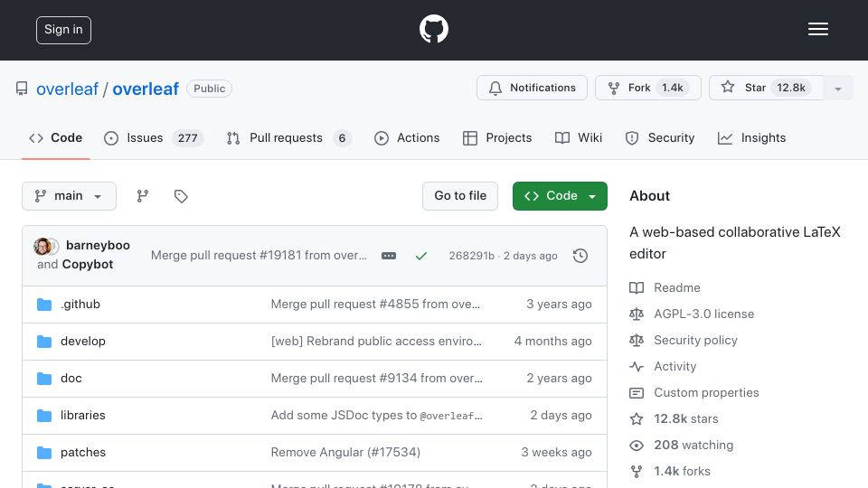This screenshot has height=488, width=868.
Task: Open the latest commit message #19181
Action: tap(259, 255)
